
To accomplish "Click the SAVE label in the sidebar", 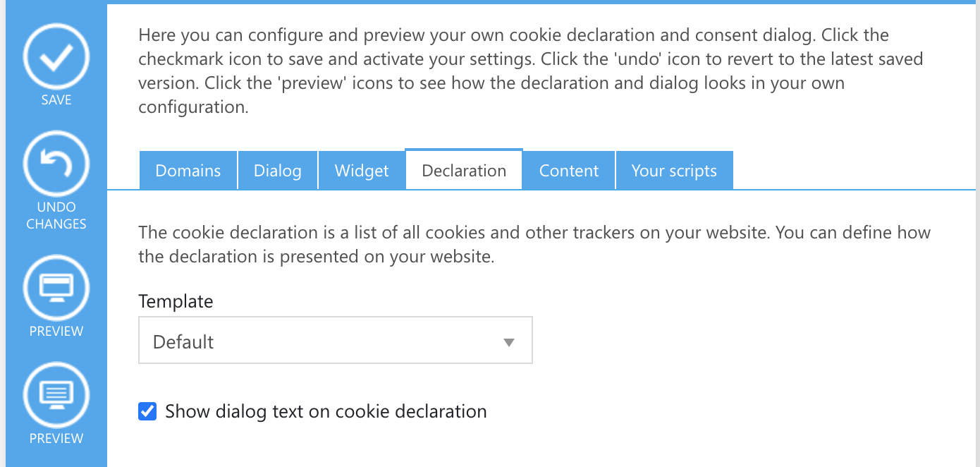I will 56,100.
